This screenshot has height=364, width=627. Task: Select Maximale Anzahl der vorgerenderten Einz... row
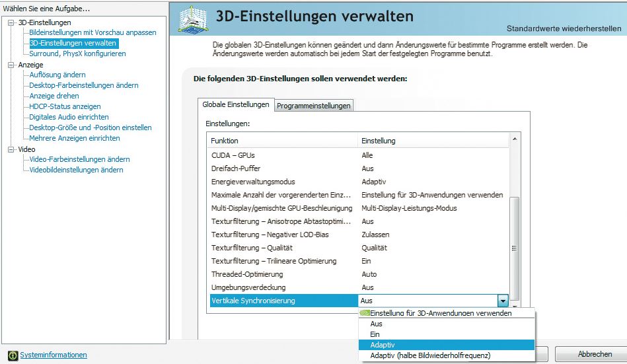(x=359, y=195)
